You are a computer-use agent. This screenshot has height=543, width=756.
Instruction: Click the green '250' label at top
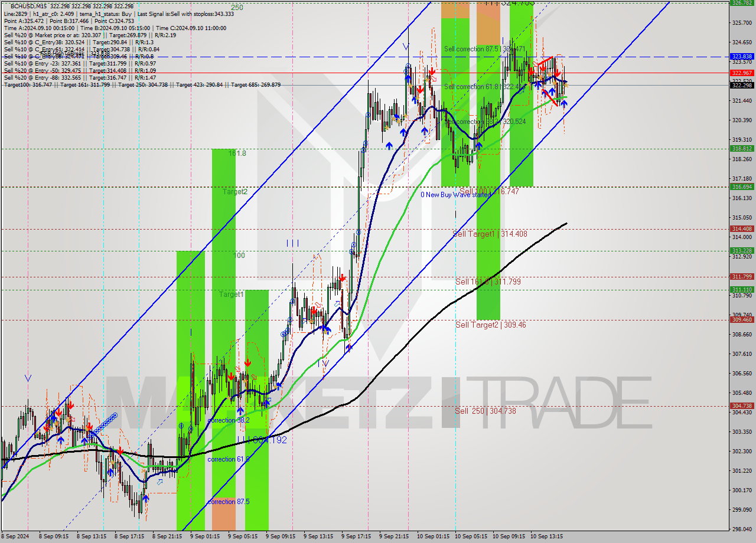(x=237, y=8)
